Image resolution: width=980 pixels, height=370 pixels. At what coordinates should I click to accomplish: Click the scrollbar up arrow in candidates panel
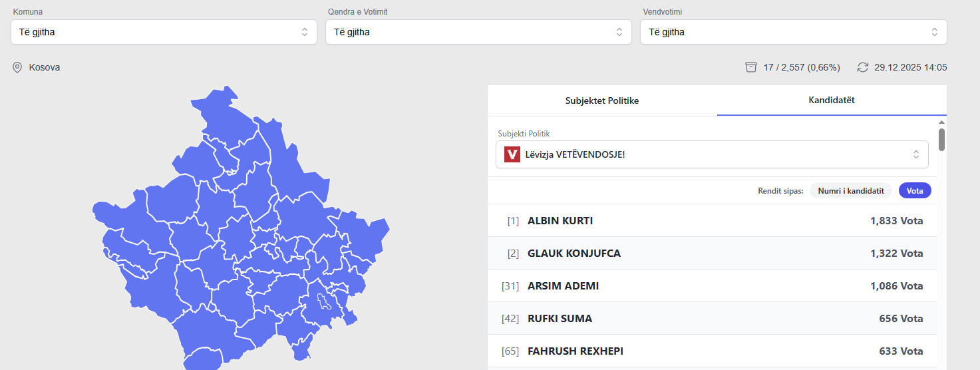941,122
